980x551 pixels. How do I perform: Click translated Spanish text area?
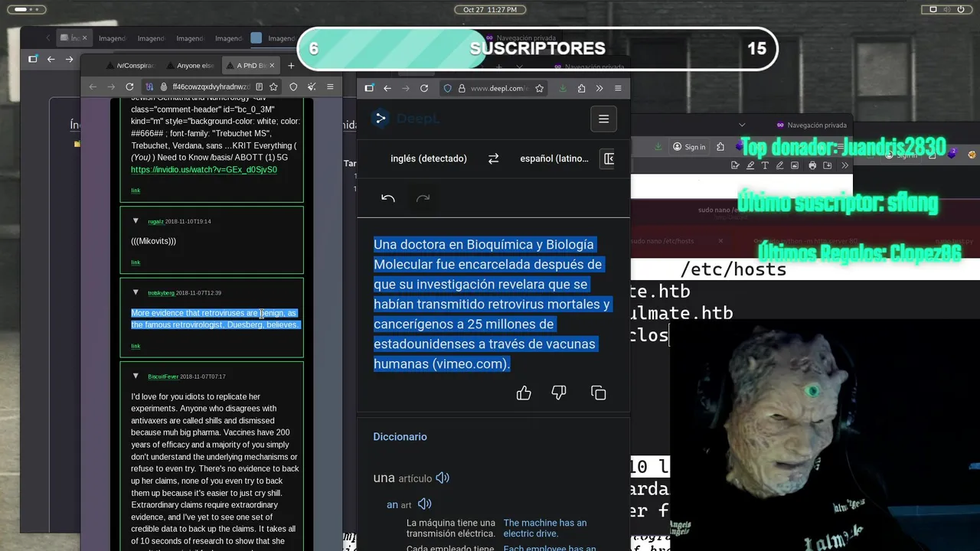492,304
